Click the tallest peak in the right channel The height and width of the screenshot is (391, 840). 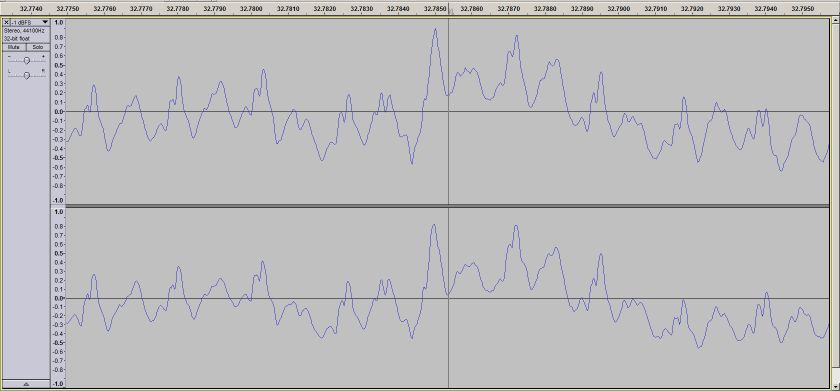tap(433, 225)
